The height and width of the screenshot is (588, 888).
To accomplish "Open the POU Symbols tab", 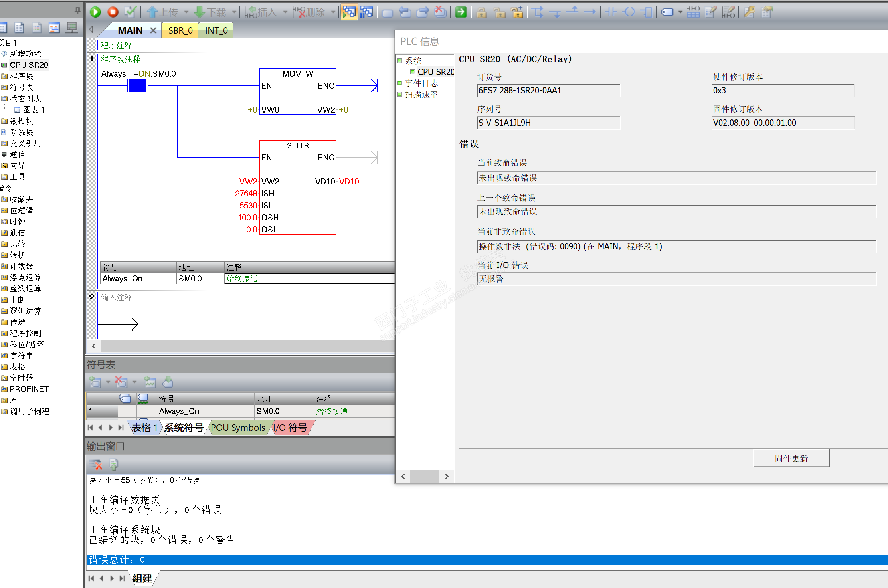I will click(238, 428).
